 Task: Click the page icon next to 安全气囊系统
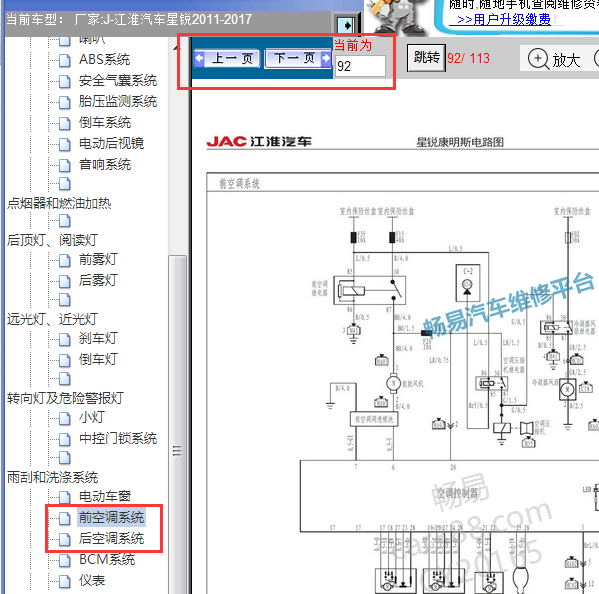[x=65, y=81]
